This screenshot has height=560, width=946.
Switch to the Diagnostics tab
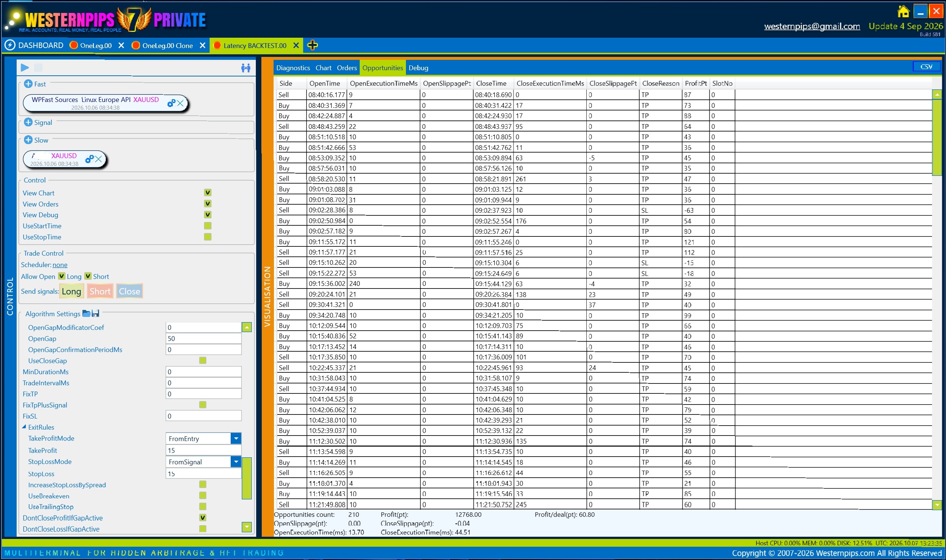point(293,68)
